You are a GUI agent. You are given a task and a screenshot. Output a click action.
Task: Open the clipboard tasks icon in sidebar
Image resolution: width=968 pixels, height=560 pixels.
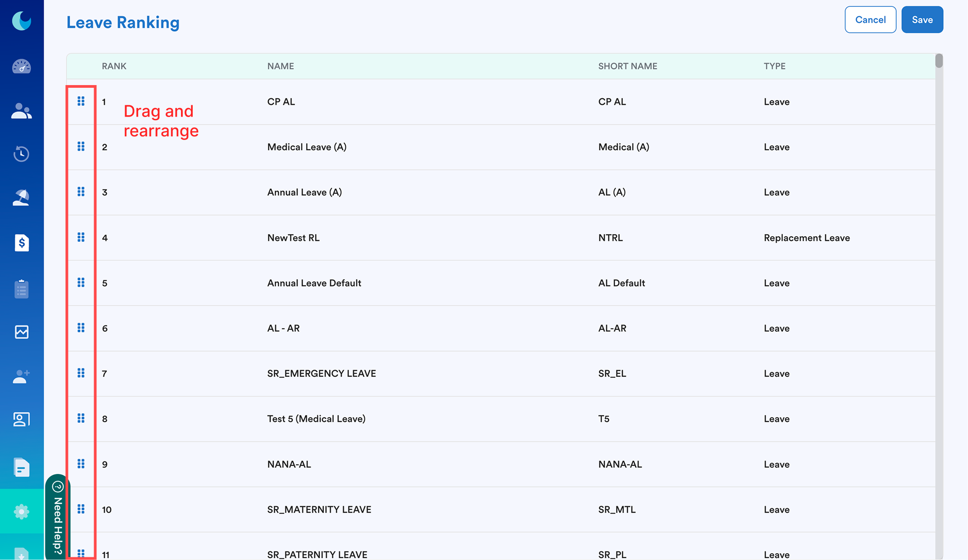point(21,289)
